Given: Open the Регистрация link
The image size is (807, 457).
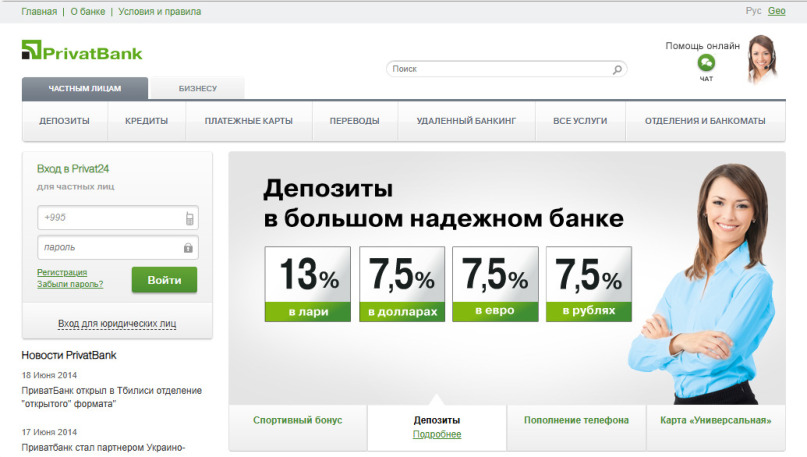Looking at the screenshot, I should [62, 272].
